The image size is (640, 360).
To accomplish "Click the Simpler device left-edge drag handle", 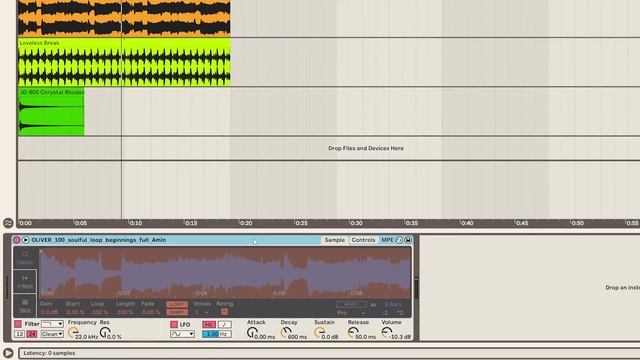I will coord(7,288).
